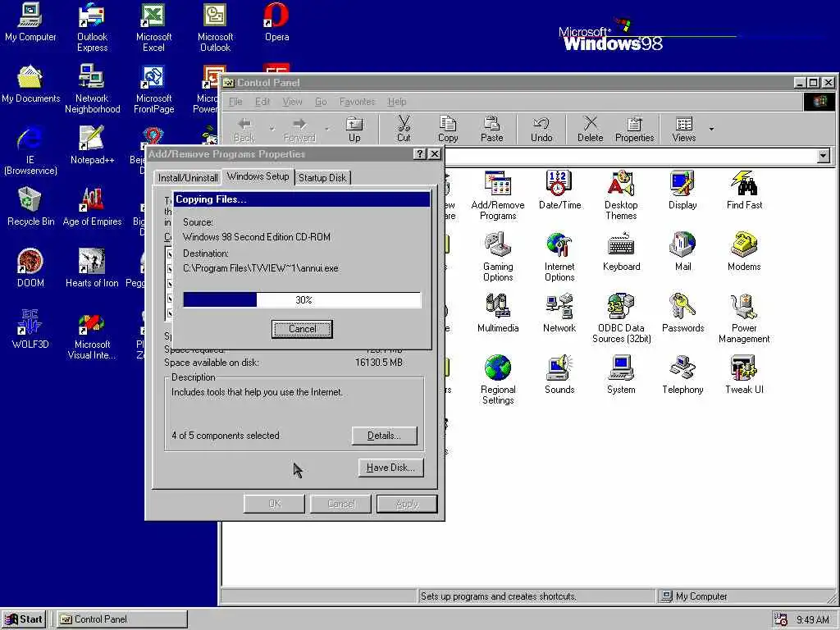Click Properties toolbar button
Image resolution: width=840 pixels, height=630 pixels.
tap(634, 129)
